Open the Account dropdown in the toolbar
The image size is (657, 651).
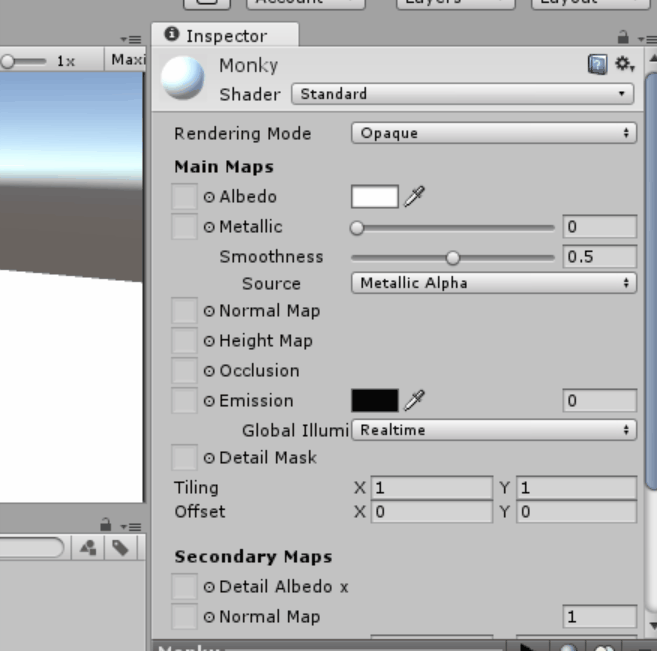[306, 3]
